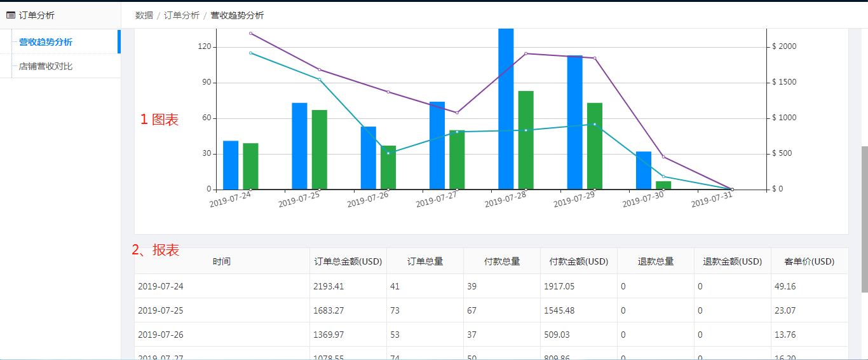Click the 订单分析 list icon in sidebar header
Image resolution: width=868 pixels, height=360 pixels.
11,15
